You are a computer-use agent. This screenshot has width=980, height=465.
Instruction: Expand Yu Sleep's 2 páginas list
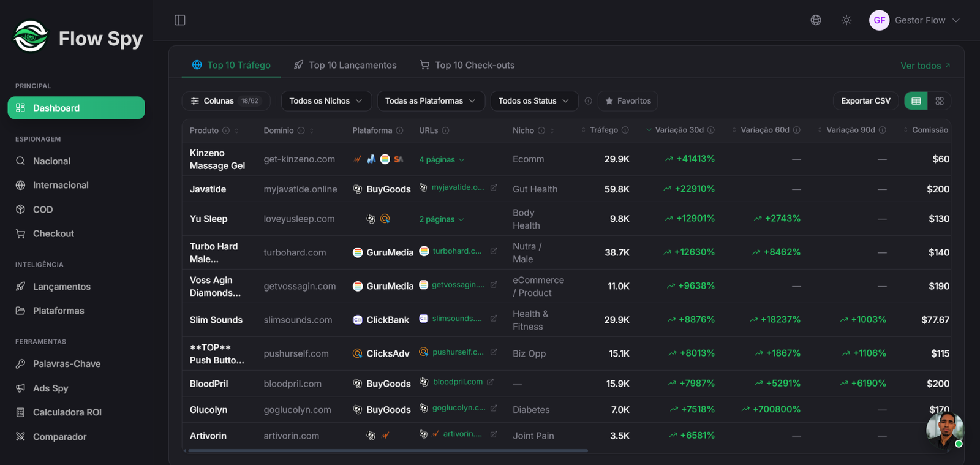click(x=442, y=219)
